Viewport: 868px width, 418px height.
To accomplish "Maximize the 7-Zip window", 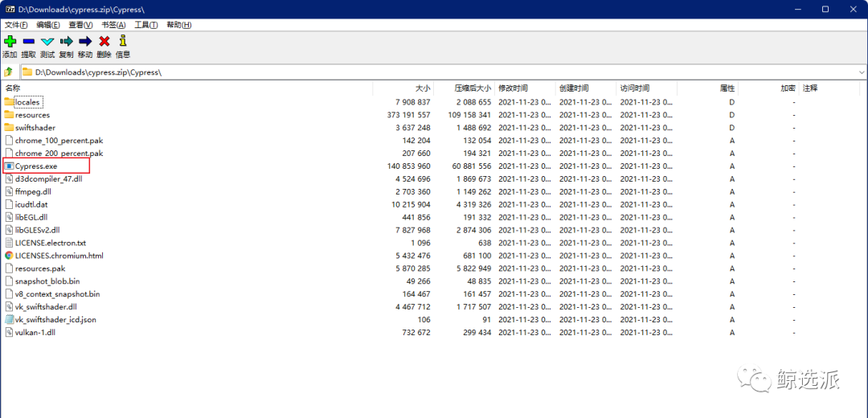I will coord(825,10).
